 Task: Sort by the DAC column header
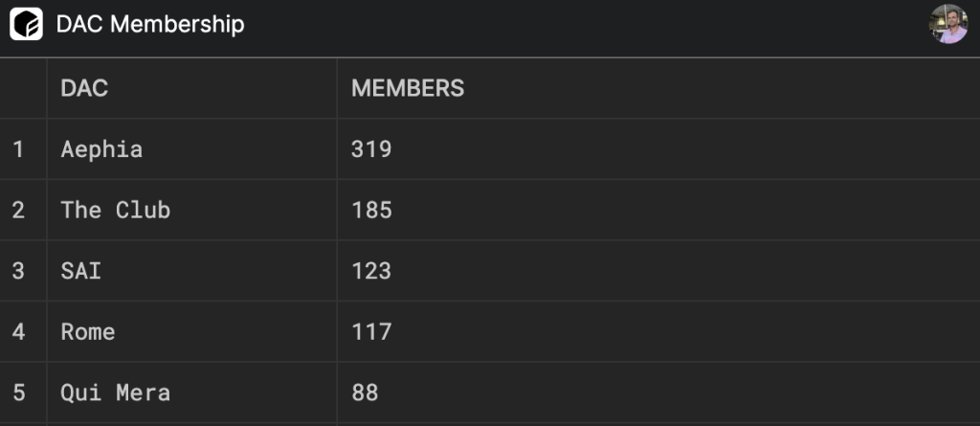click(84, 88)
